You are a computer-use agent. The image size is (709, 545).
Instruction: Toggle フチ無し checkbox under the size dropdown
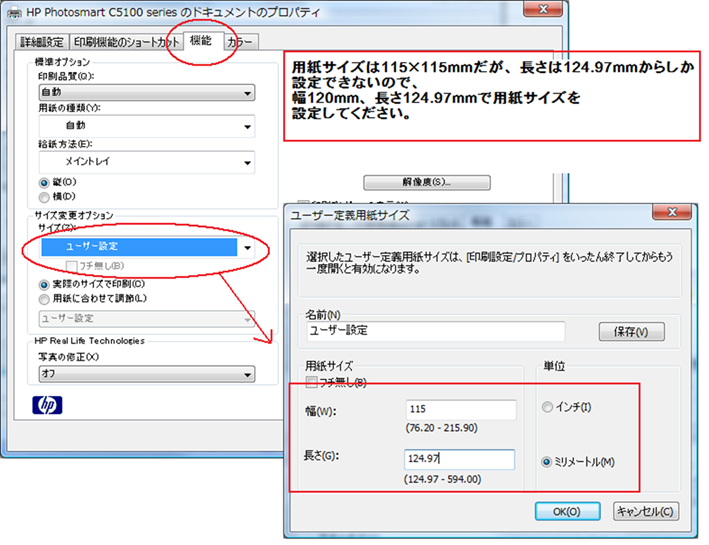tap(71, 266)
